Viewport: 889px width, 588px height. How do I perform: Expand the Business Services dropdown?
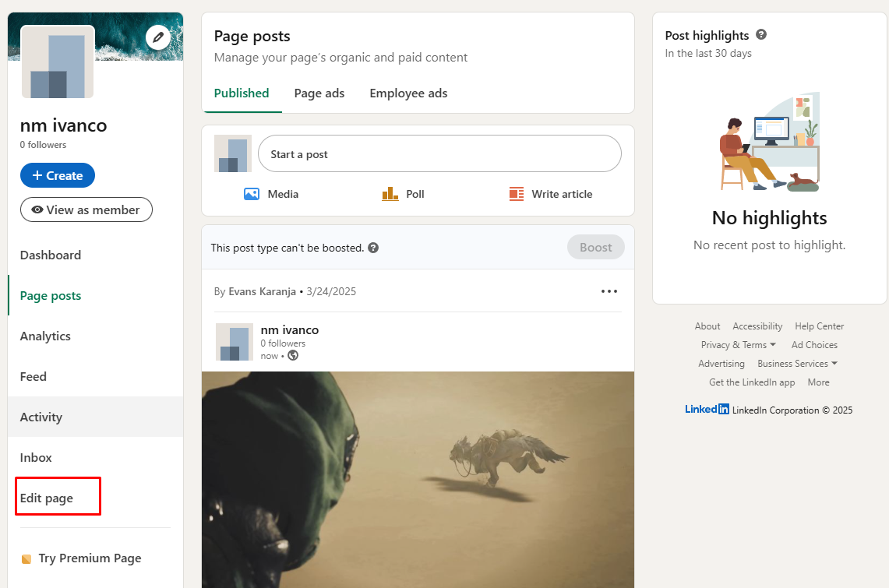click(x=797, y=363)
